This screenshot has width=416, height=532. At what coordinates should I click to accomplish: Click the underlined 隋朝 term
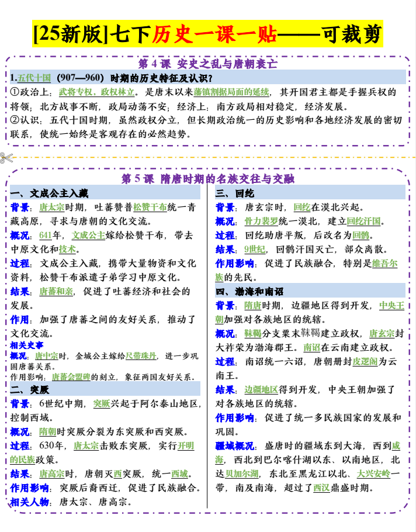coord(47,431)
